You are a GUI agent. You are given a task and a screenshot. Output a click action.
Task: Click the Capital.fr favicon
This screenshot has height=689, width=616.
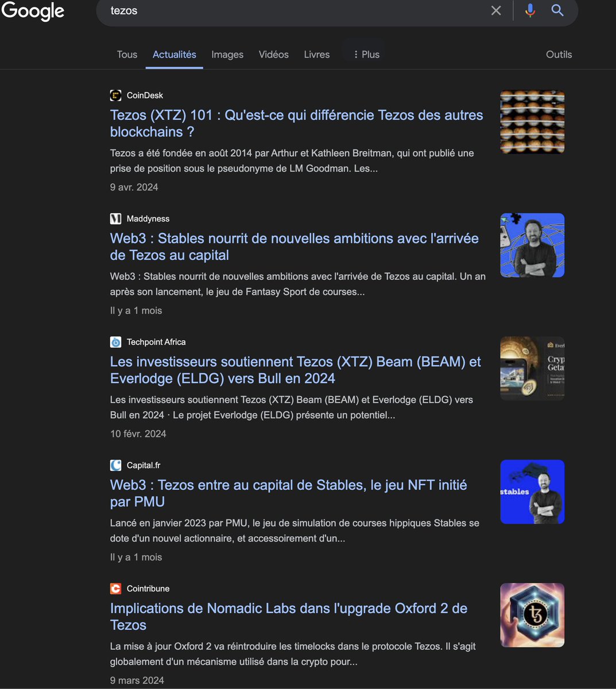tap(116, 465)
